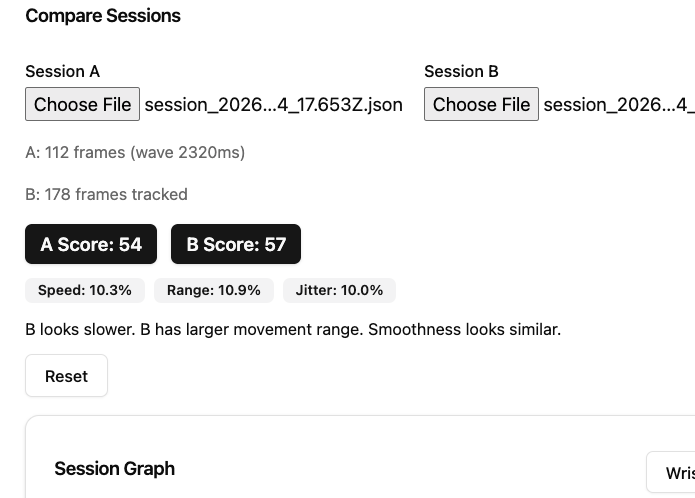
Task: Click the Compare Sessions heading
Action: click(x=103, y=16)
